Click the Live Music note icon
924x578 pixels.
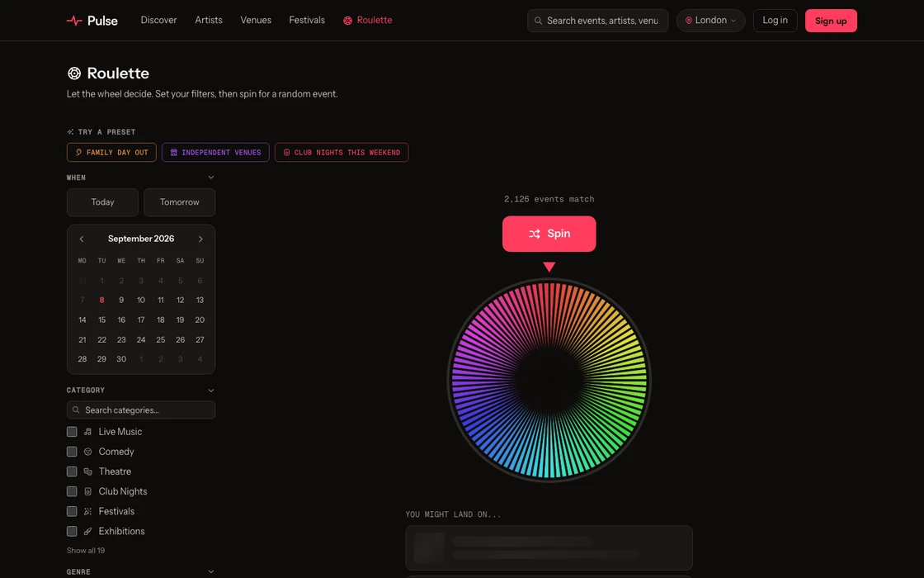click(87, 432)
